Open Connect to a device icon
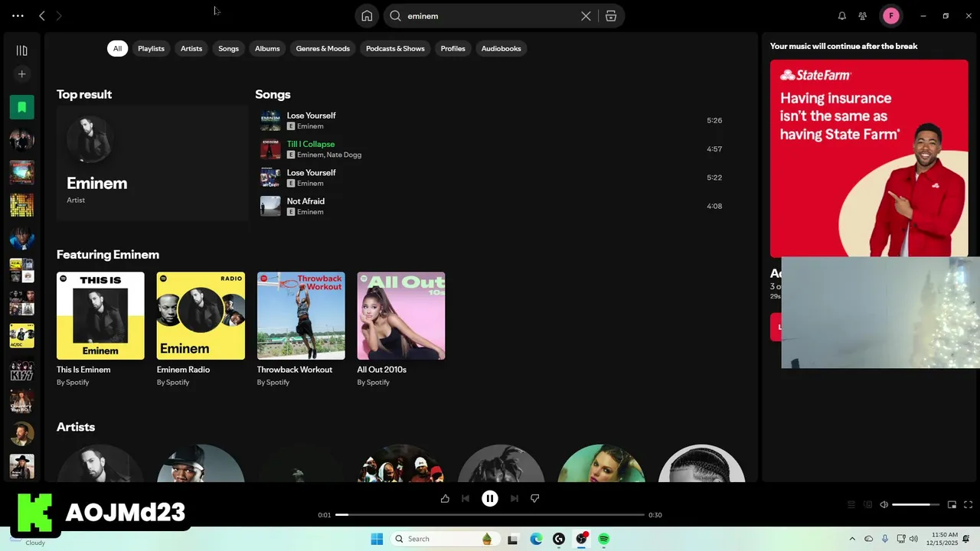Screen dimensions: 980x551 coord(867,504)
